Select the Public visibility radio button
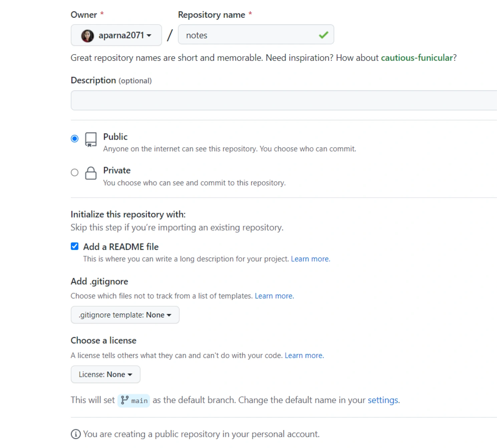 75,138
